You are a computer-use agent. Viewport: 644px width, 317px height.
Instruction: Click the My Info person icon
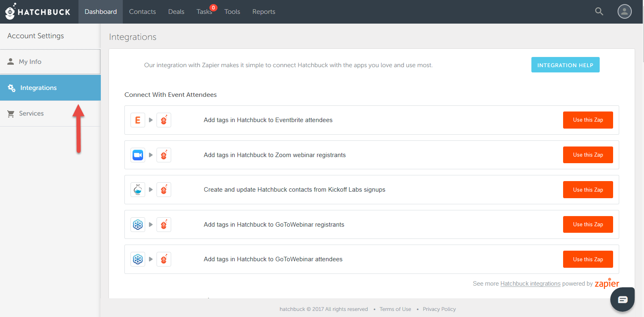click(11, 61)
